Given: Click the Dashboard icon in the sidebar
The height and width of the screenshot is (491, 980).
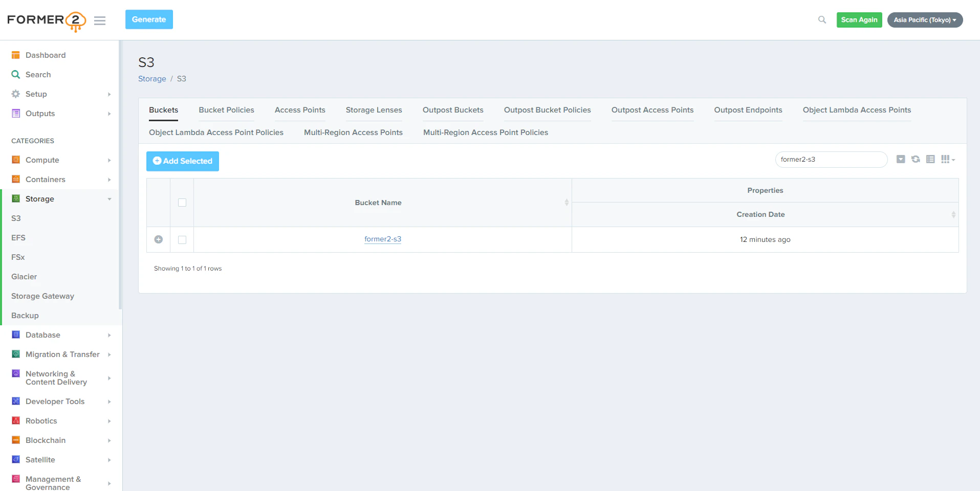Looking at the screenshot, I should coord(16,55).
